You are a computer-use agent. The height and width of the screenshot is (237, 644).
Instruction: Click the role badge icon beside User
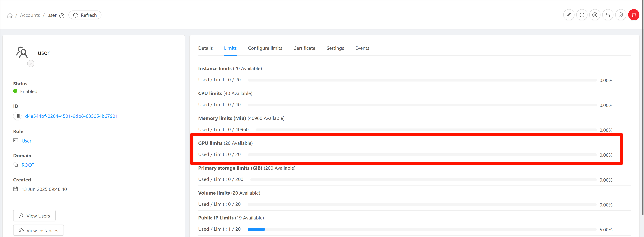click(15, 141)
